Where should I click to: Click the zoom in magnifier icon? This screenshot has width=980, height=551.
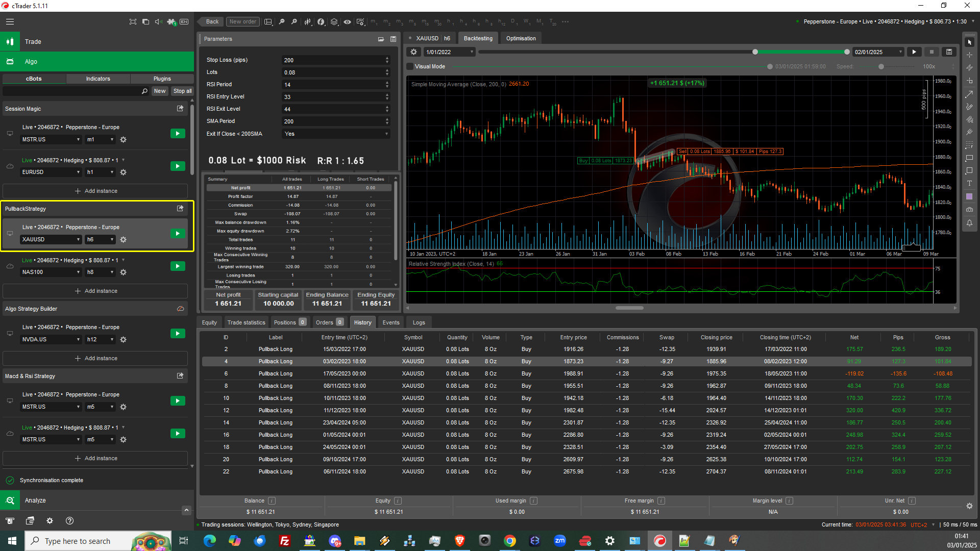tap(294, 21)
